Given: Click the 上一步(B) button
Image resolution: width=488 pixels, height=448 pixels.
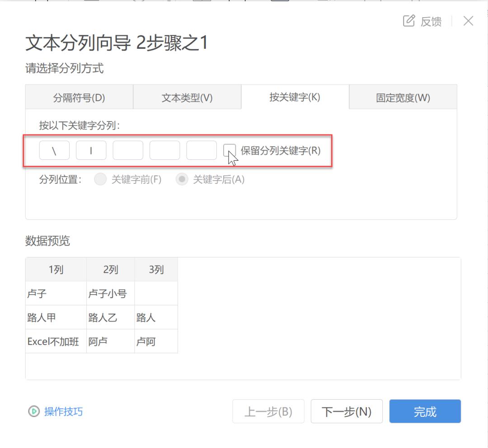Looking at the screenshot, I should coord(268,411).
